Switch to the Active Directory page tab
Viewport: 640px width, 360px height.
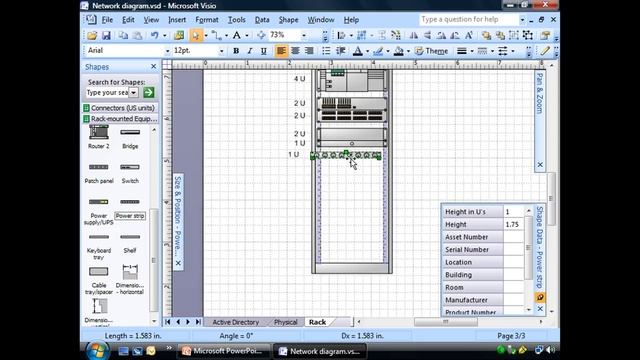coord(236,322)
